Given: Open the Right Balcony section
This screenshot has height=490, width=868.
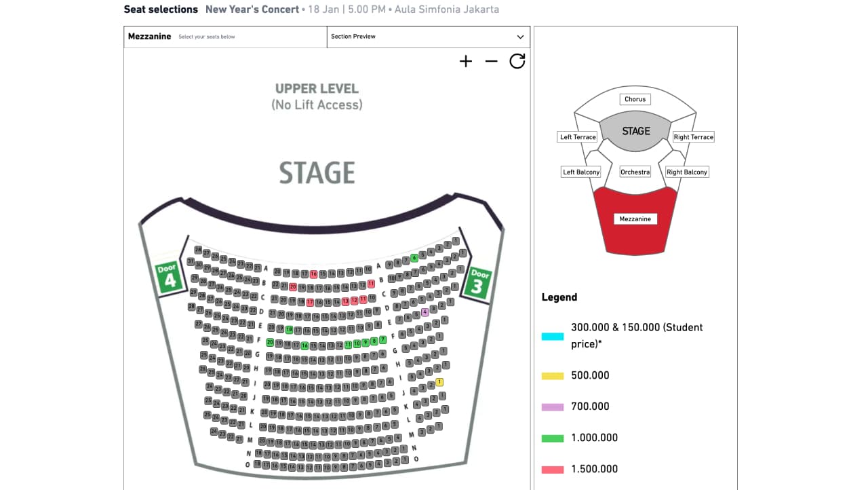Looking at the screenshot, I should tap(687, 172).
